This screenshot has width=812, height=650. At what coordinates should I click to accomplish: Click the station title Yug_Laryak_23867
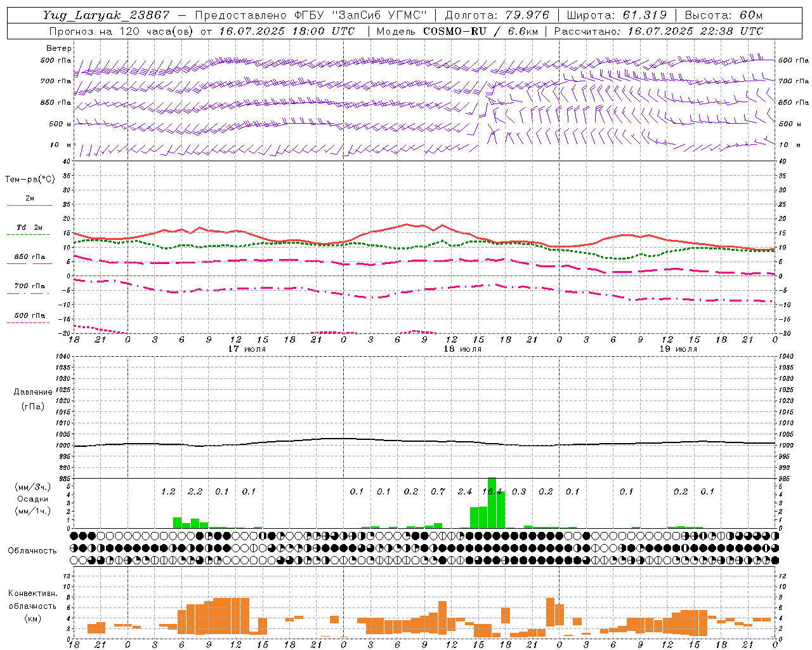[x=107, y=15]
